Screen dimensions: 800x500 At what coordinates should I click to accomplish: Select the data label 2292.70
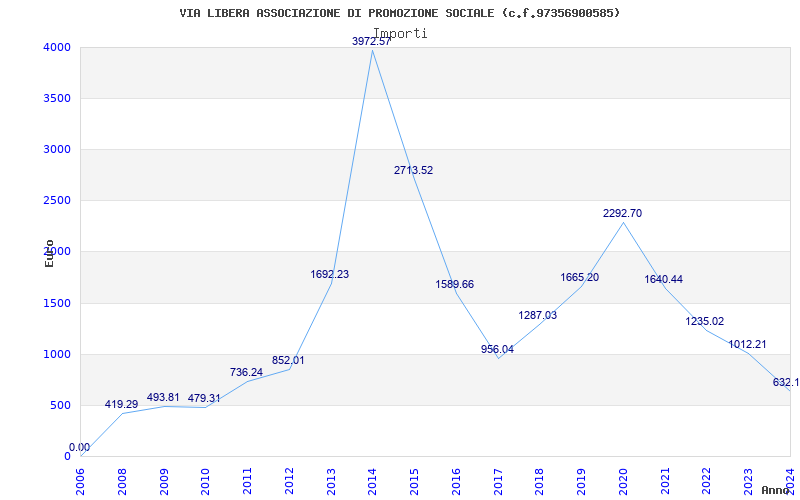tap(622, 214)
